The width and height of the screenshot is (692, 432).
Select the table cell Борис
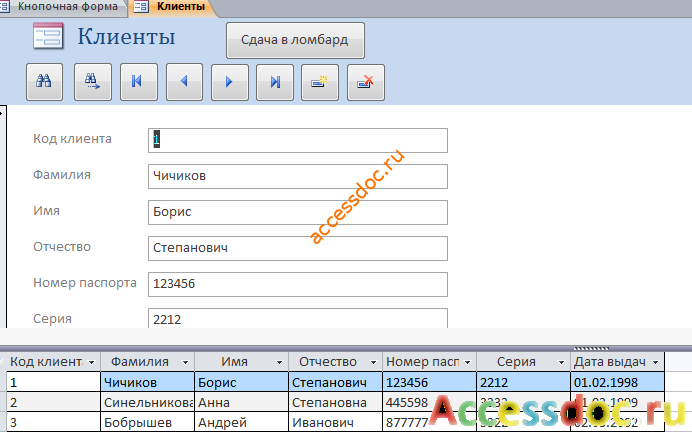(241, 382)
